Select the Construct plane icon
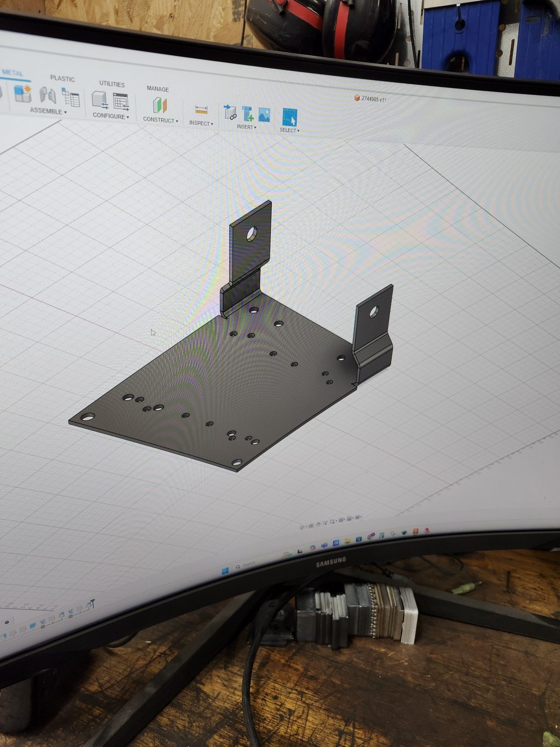The image size is (560, 747). 160,105
